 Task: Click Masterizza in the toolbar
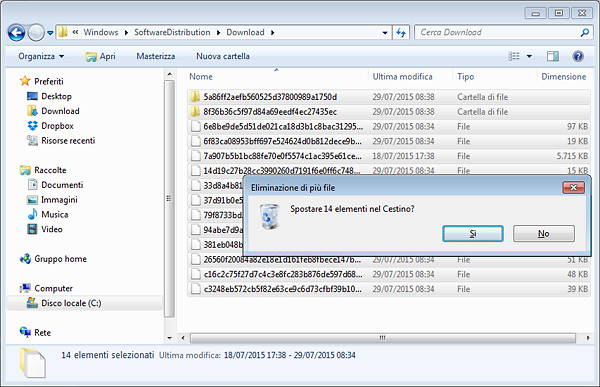(156, 56)
